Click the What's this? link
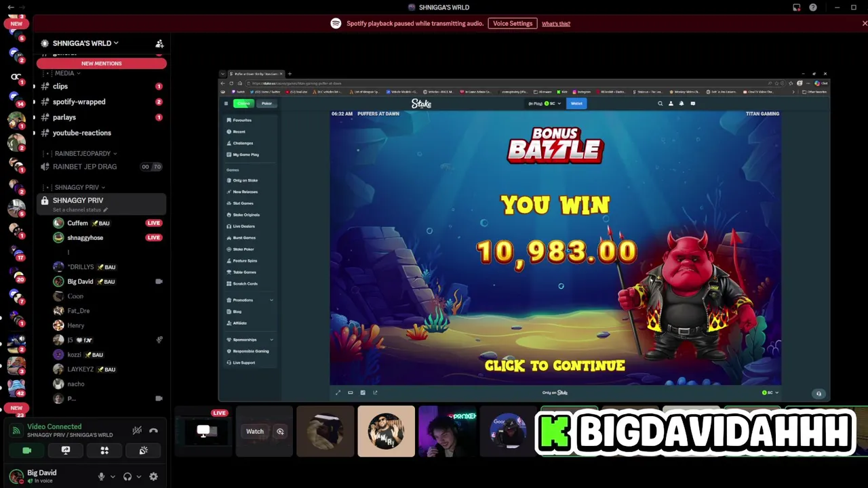 pyautogui.click(x=556, y=24)
